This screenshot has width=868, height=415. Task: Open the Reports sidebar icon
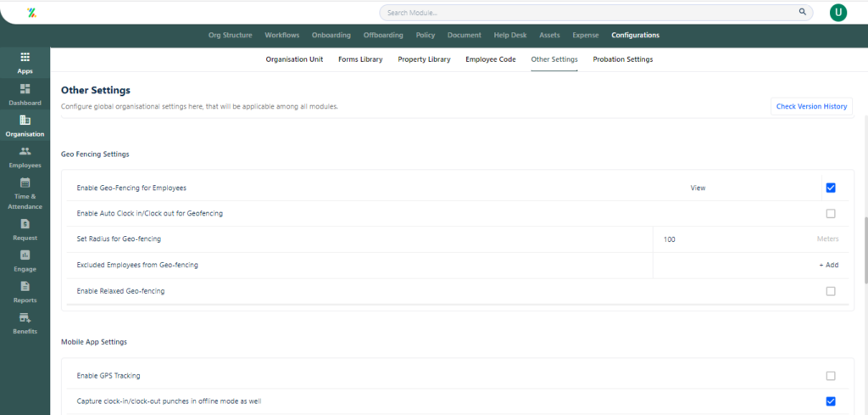(x=25, y=286)
